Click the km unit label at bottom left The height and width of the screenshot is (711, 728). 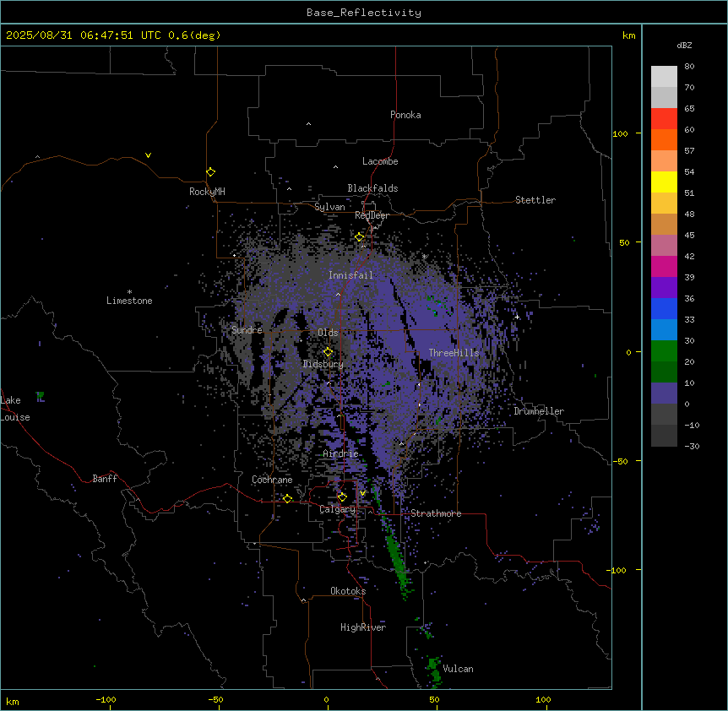click(13, 702)
